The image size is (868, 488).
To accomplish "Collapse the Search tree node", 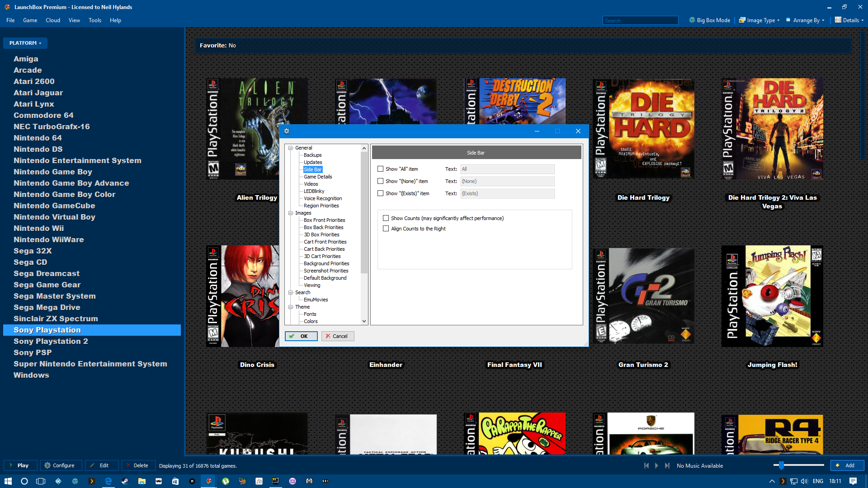I will click(x=291, y=292).
